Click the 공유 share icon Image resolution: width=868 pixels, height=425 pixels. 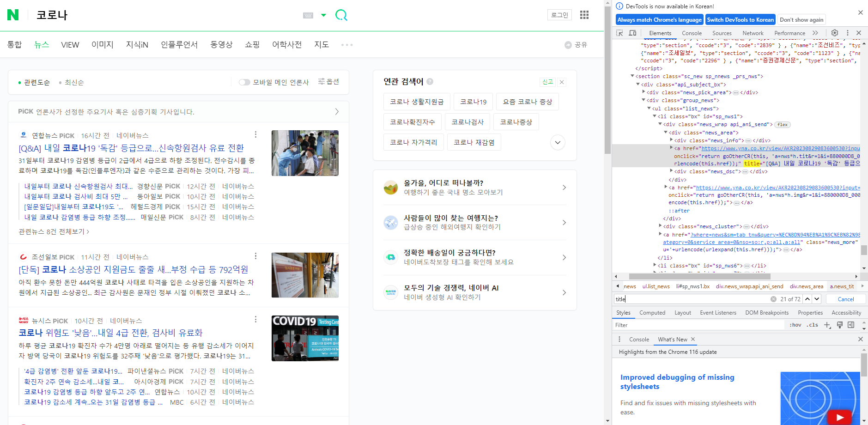point(576,45)
